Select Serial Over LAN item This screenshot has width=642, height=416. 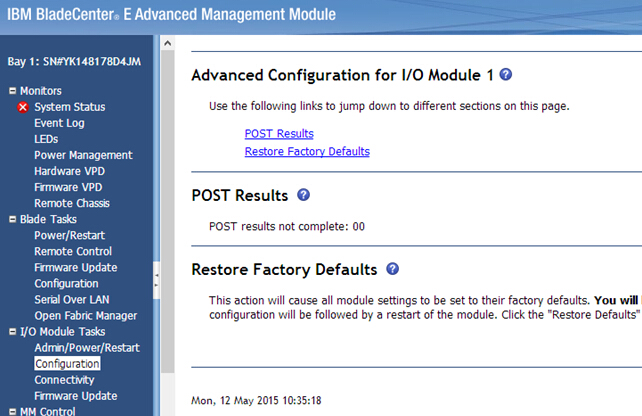72,299
